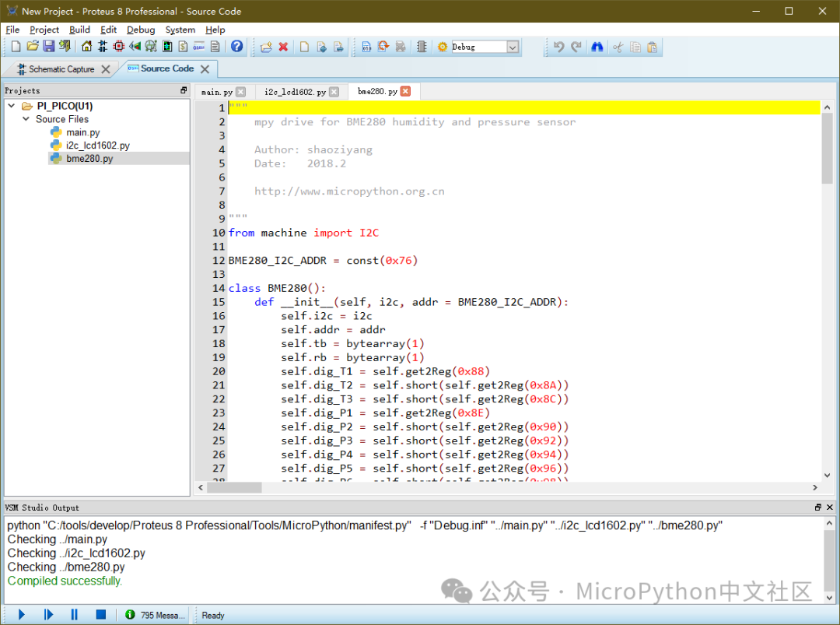Collapse the Source Files folder
Screen dimensions: 840x625
(26, 118)
